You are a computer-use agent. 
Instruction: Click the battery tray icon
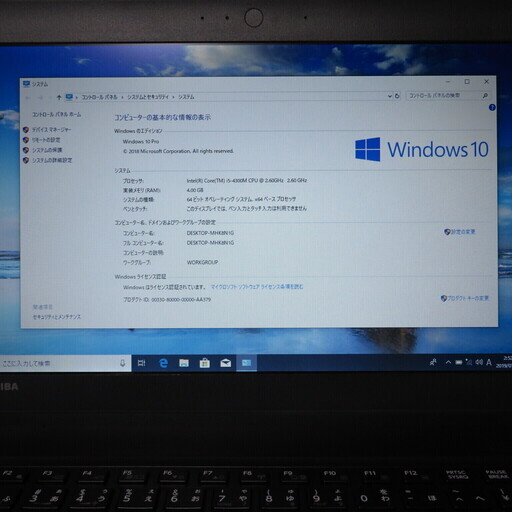pos(459,362)
